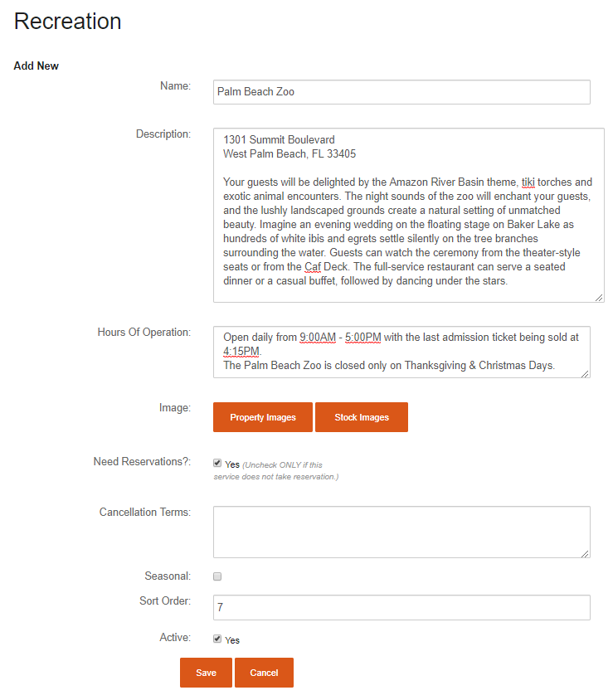
Task: Click the Name input field
Action: (x=401, y=92)
